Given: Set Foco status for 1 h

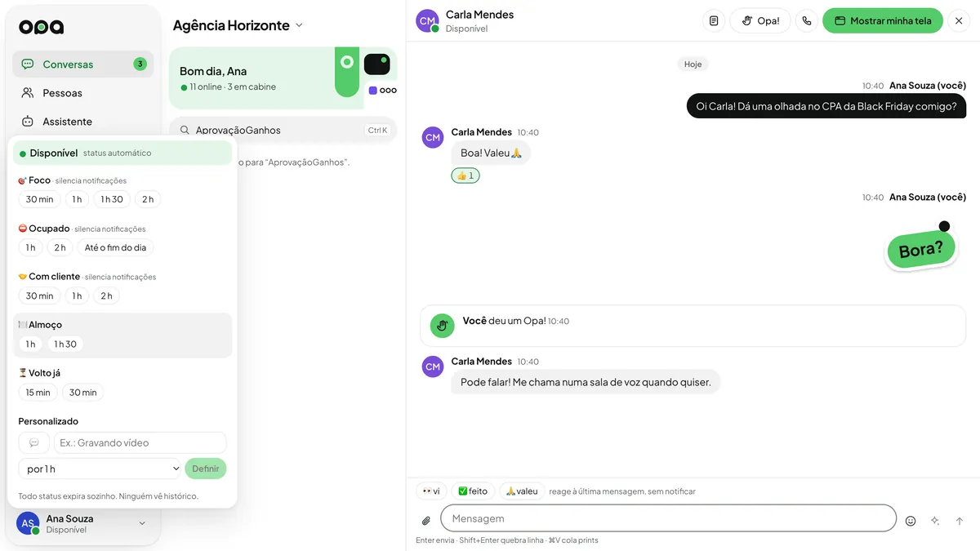Looking at the screenshot, I should coord(77,199).
